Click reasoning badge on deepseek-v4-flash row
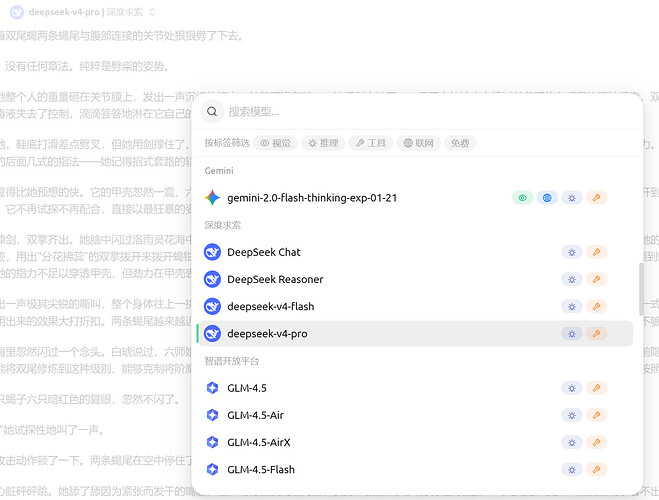Viewport: 659px width, 500px height. pyautogui.click(x=572, y=307)
